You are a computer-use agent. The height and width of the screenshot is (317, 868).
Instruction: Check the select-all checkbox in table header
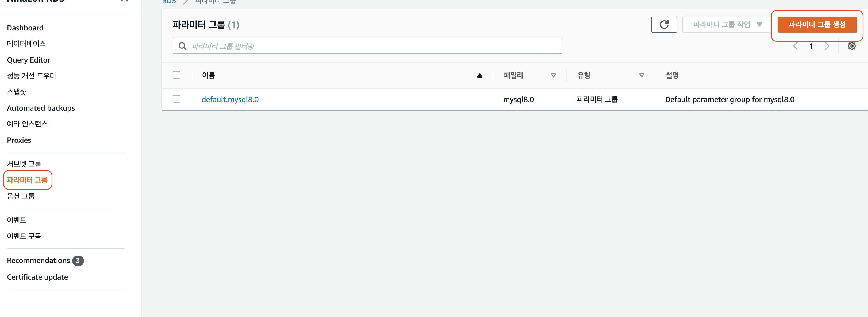coord(176,75)
